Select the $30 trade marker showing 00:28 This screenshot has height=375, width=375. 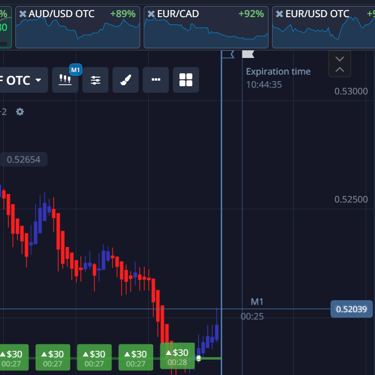177,356
